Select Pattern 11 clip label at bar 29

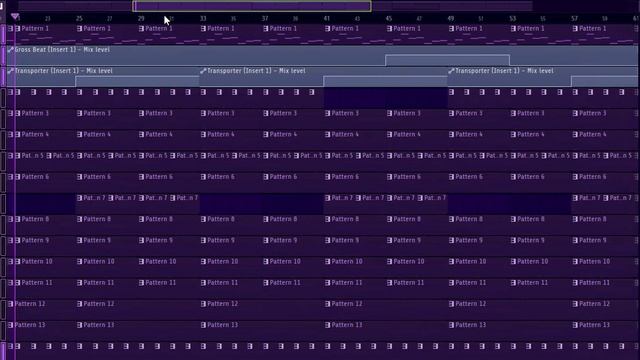click(x=160, y=283)
